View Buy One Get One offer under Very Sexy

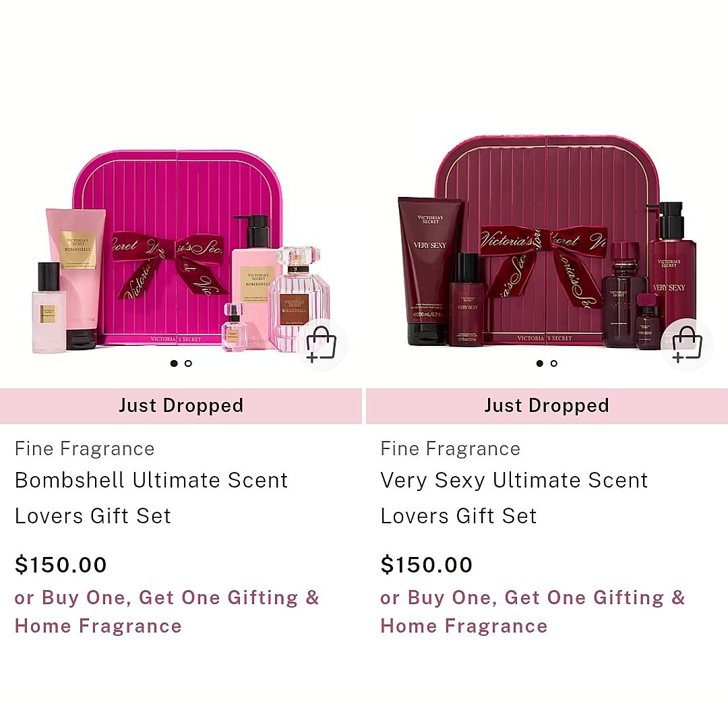click(533, 612)
